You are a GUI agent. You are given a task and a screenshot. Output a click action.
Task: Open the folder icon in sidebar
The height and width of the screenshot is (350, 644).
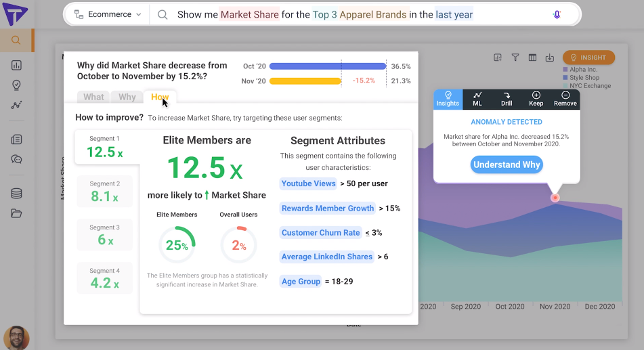tap(16, 213)
